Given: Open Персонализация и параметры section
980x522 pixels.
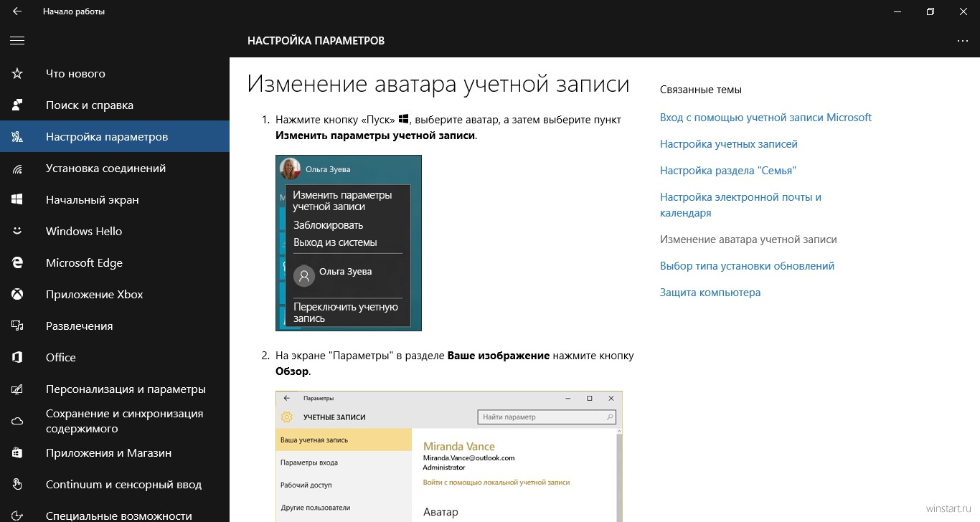Looking at the screenshot, I should pos(115,389).
